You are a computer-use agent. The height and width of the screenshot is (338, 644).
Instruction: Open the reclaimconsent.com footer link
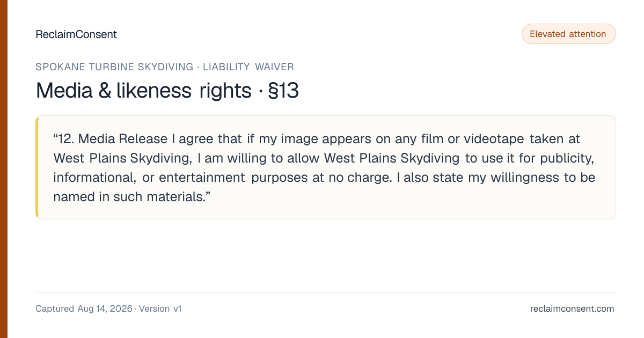(572, 309)
